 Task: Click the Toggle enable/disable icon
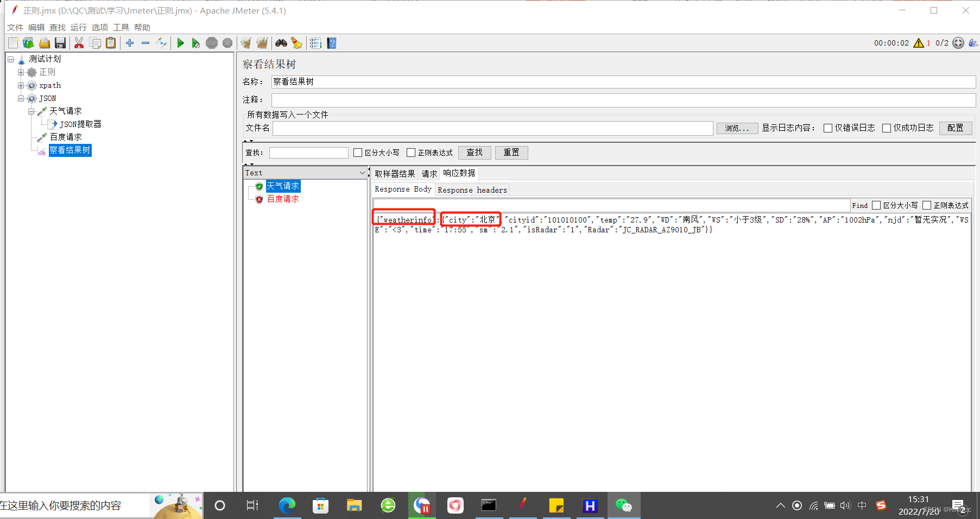161,43
